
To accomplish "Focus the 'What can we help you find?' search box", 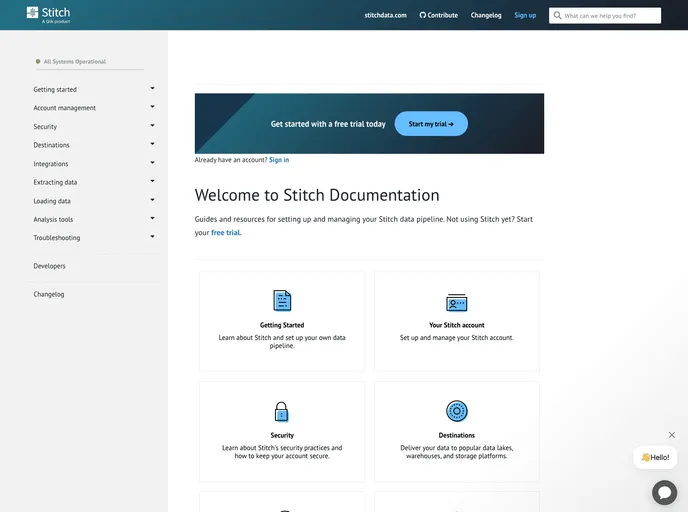I will (605, 15).
